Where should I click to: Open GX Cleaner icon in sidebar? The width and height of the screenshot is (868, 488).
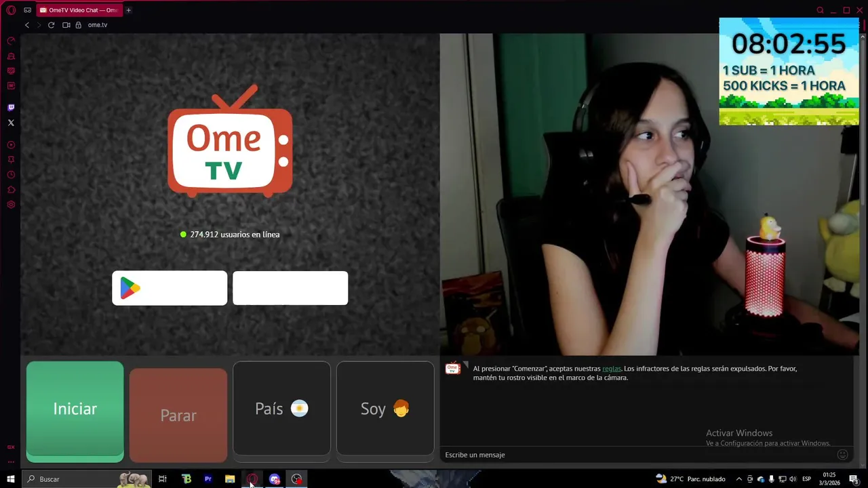pos(11,56)
